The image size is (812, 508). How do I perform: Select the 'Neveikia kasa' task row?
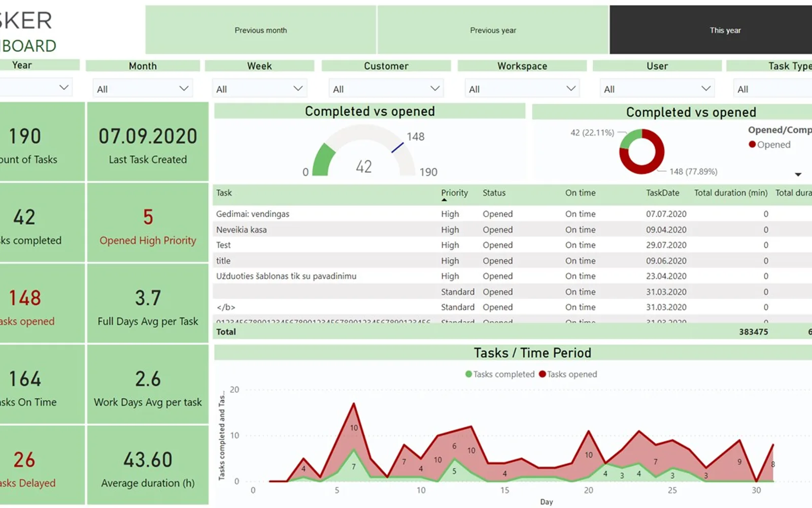513,230
